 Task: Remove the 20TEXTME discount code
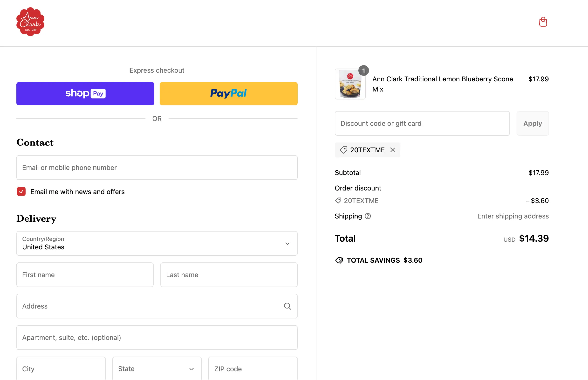392,150
